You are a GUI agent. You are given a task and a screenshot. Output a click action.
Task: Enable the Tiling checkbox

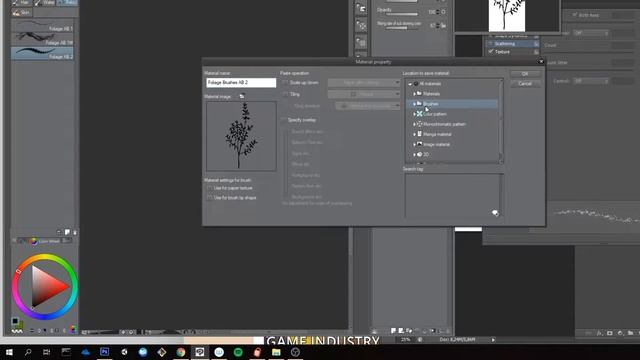(285, 94)
